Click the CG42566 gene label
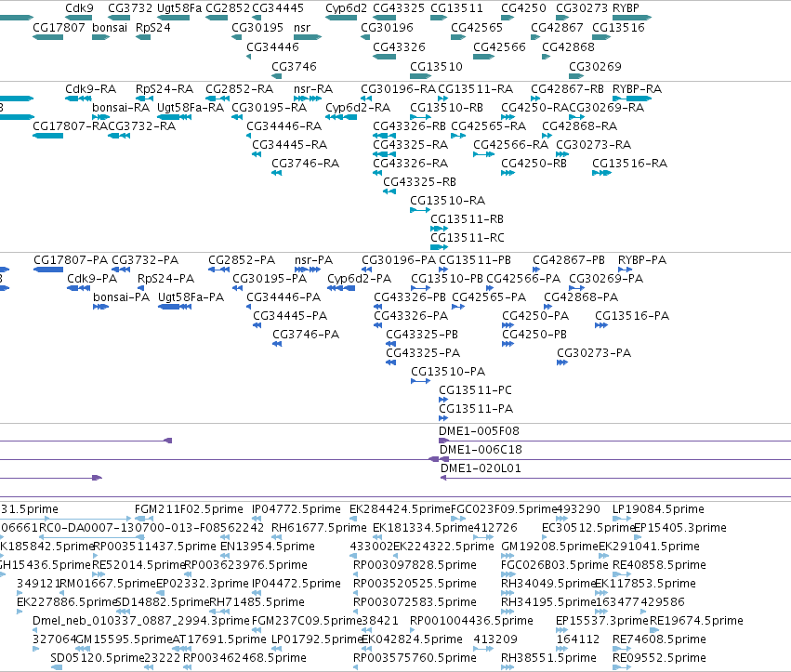Viewport: 791px width, 672px height. click(499, 46)
